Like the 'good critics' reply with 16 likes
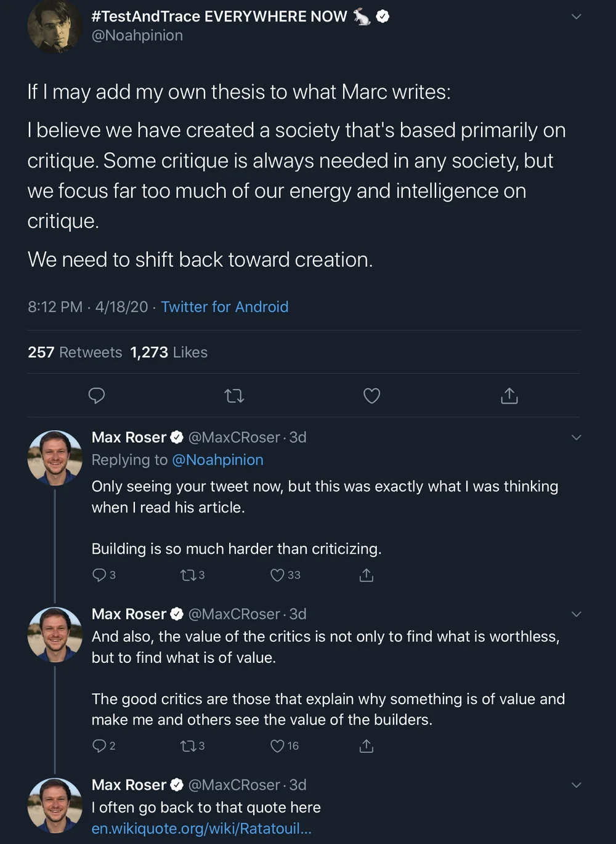Image resolution: width=616 pixels, height=844 pixels. [x=278, y=746]
